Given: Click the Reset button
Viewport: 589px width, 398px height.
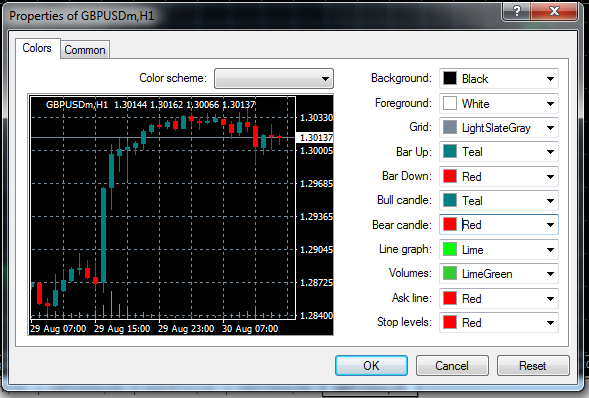Looking at the screenshot, I should click(533, 366).
